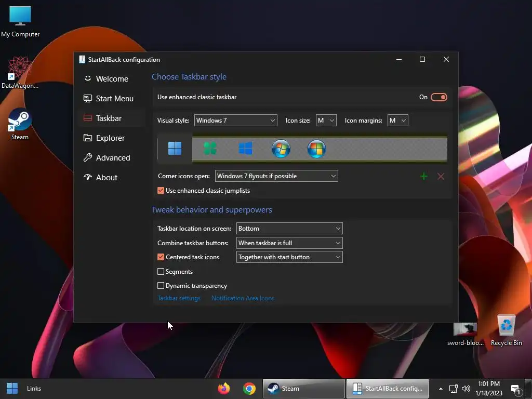The width and height of the screenshot is (532, 399).
Task: Switch to the Advanced section
Action: point(112,158)
